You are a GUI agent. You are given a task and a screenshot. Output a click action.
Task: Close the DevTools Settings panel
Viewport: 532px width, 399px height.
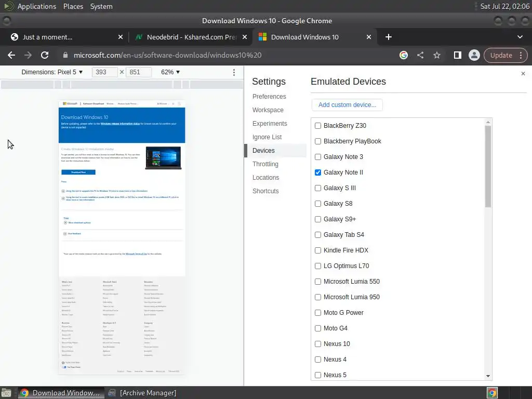click(x=523, y=74)
